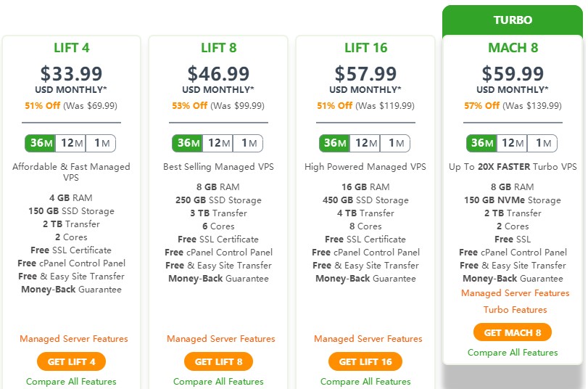The width and height of the screenshot is (588, 389).
Task: Click Compare All Features under Mach 8
Action: pyautogui.click(x=513, y=353)
